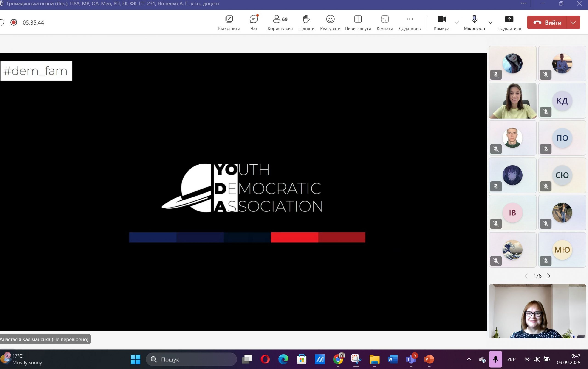
Task: Open the Реагувати reactions menu
Action: (330, 22)
